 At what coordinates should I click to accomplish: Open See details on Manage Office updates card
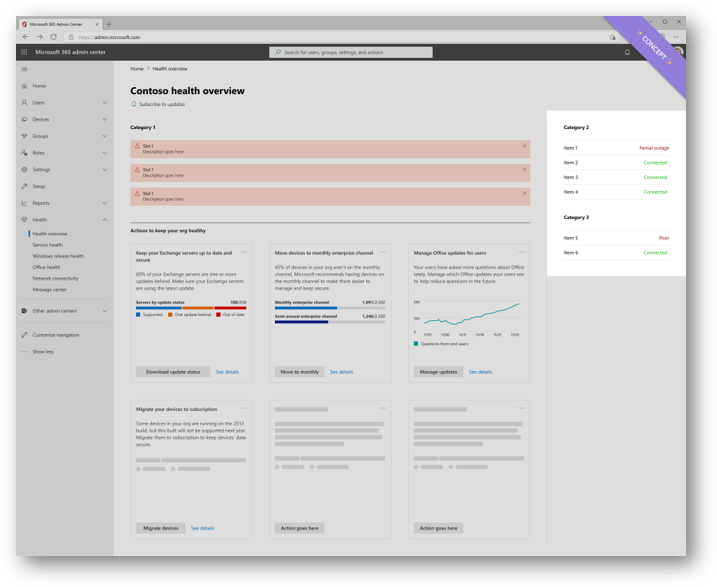coord(480,372)
